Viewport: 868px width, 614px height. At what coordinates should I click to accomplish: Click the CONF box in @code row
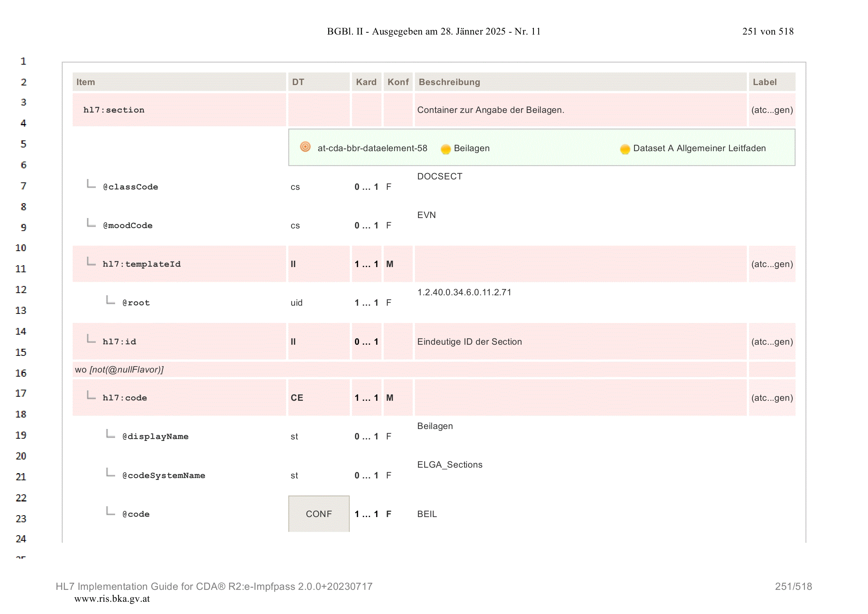[x=319, y=514]
